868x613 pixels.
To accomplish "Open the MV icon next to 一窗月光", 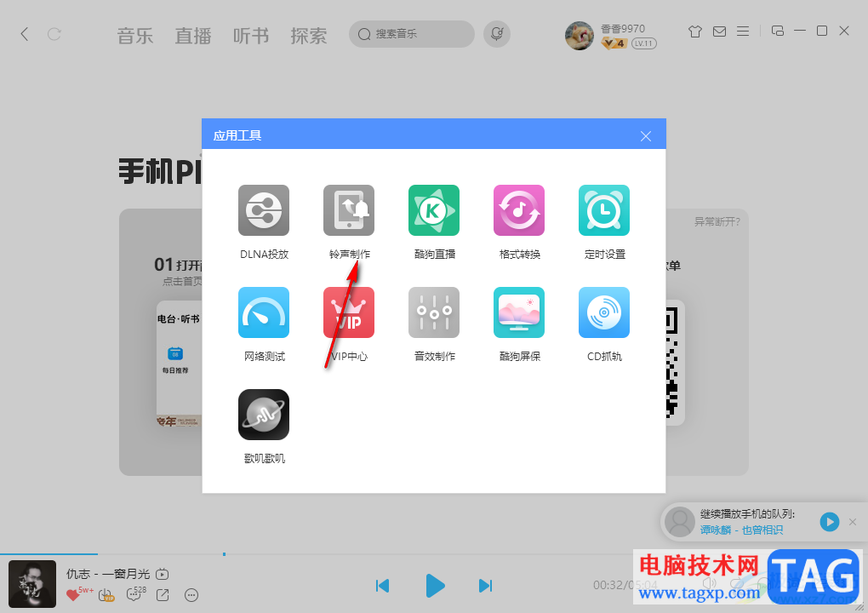I will coord(163,574).
